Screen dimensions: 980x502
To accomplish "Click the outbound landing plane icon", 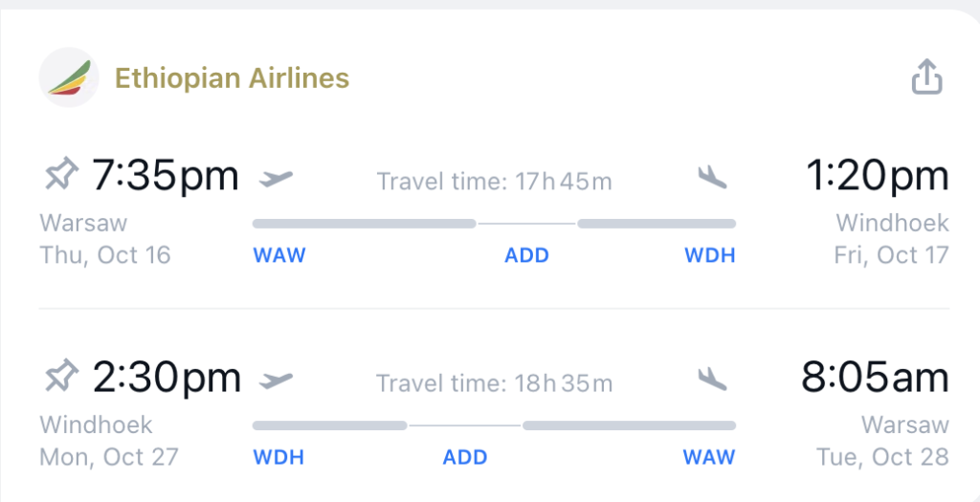I will (x=712, y=178).
